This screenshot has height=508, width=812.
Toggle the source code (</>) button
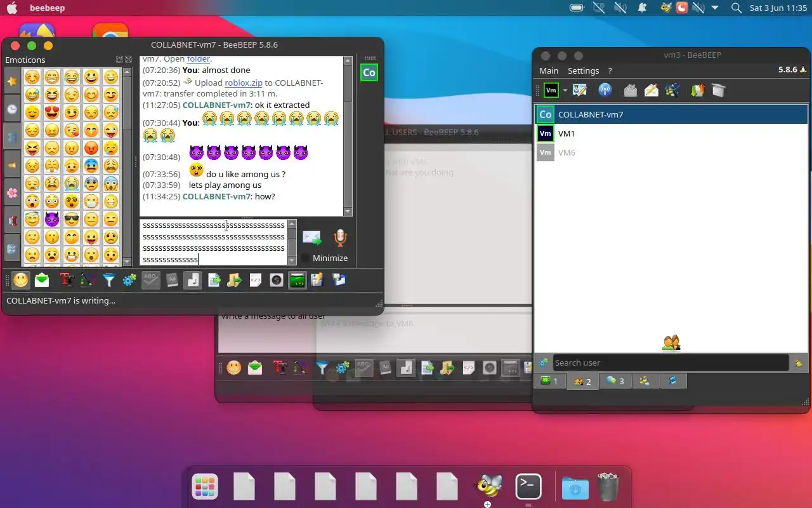(256, 280)
